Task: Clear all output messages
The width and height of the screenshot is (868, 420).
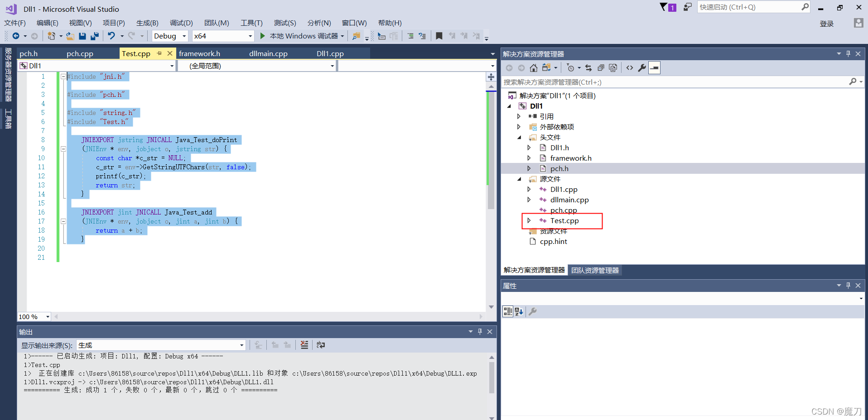Action: 304,345
